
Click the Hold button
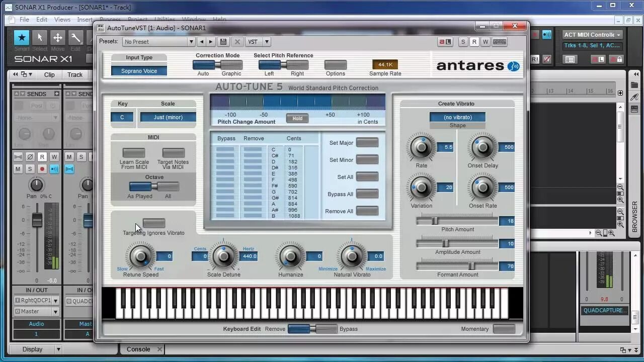click(x=297, y=118)
